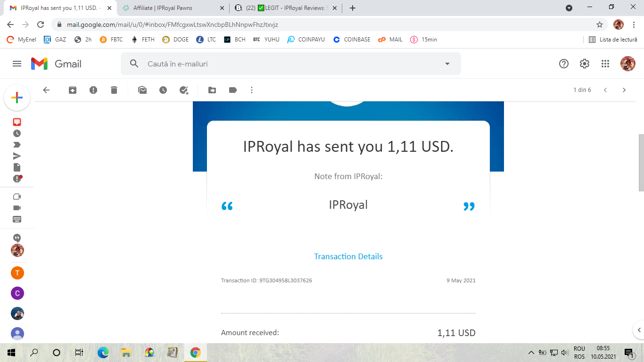Reload the page

click(41, 25)
